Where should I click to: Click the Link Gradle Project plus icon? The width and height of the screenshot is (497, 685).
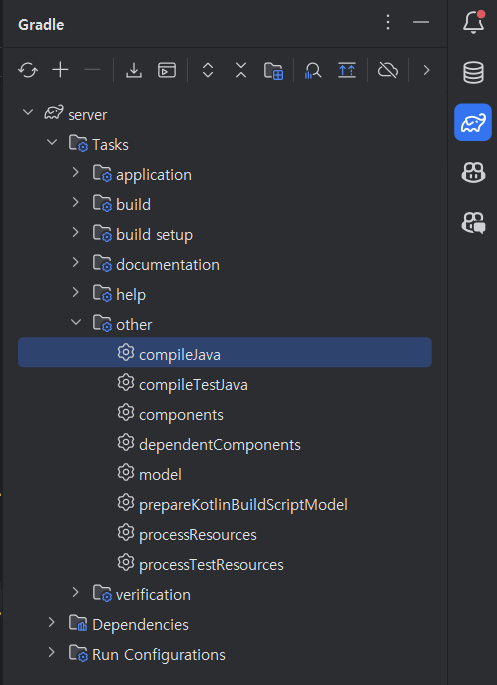coord(60,70)
